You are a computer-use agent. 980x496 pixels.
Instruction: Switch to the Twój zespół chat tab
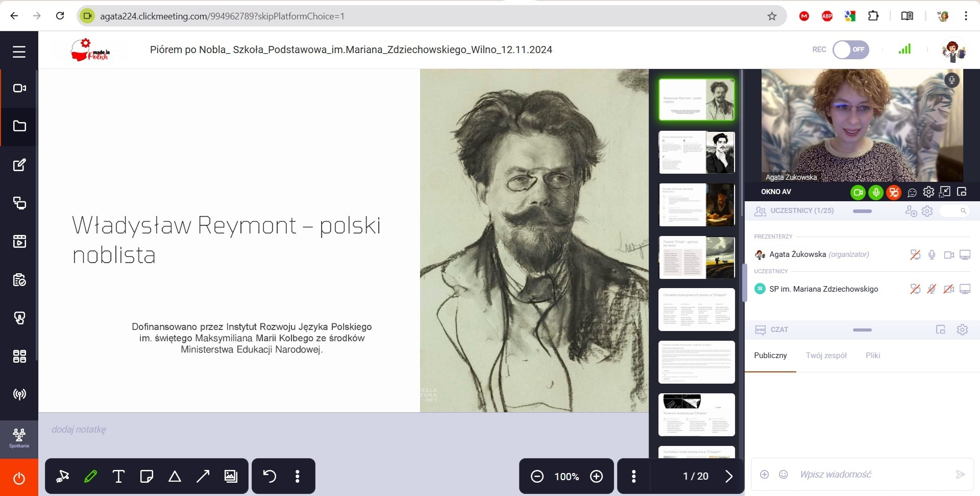click(826, 356)
